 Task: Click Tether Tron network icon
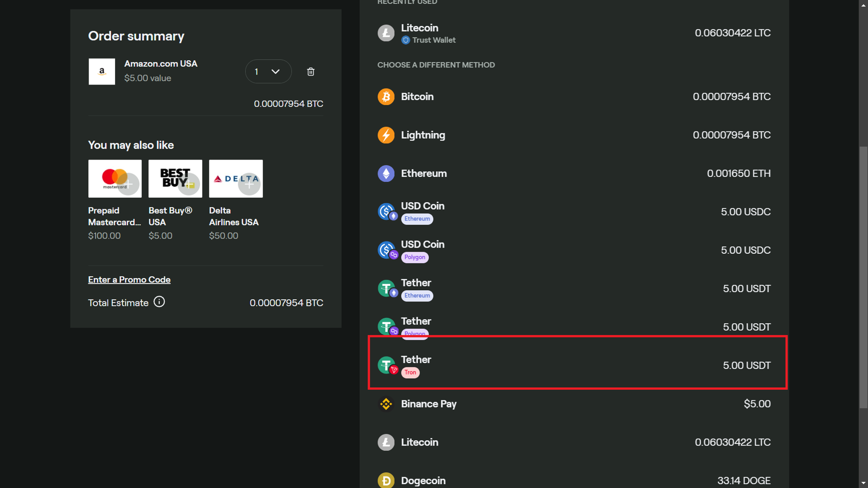[x=387, y=366]
